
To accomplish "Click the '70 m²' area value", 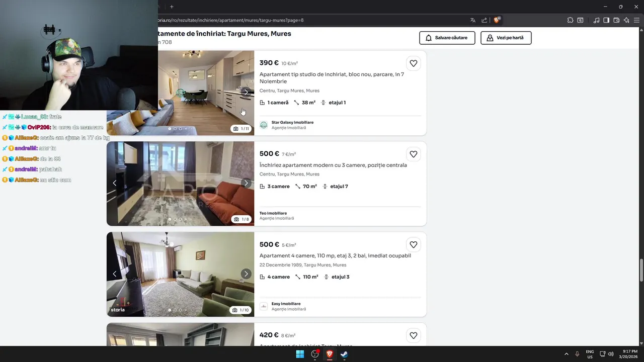I will point(310,187).
